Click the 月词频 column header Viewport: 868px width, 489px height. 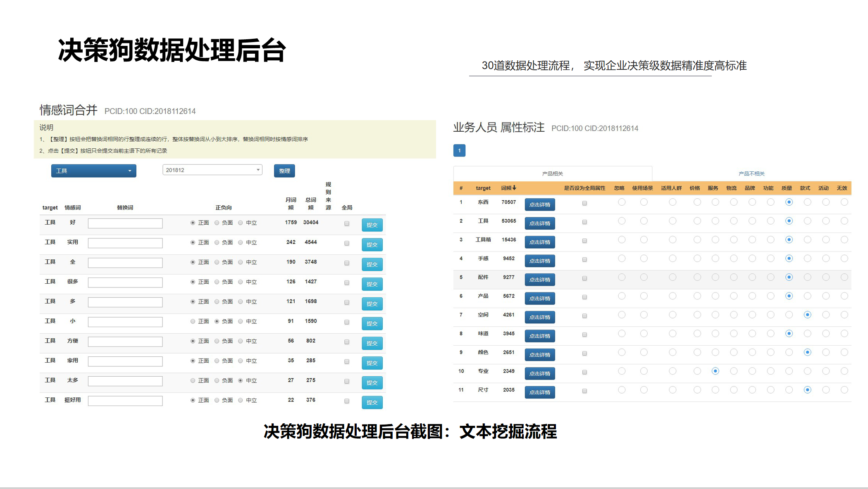click(291, 204)
